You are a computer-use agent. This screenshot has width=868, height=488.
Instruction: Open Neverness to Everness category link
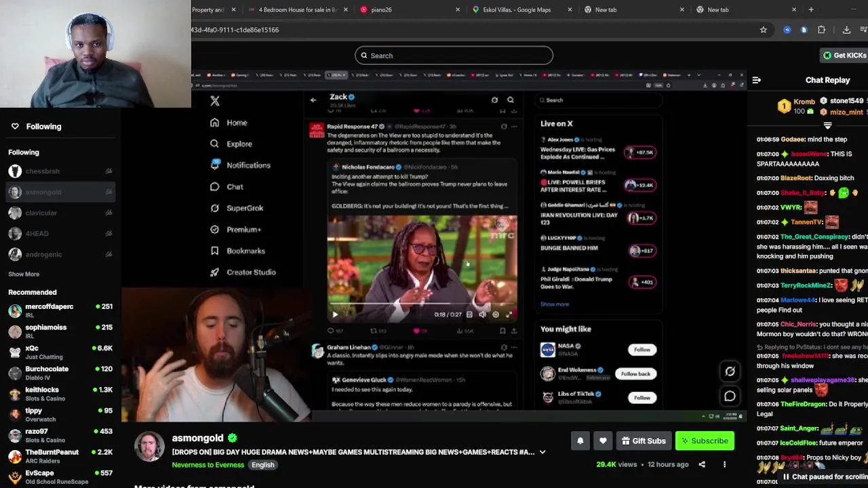pos(208,465)
